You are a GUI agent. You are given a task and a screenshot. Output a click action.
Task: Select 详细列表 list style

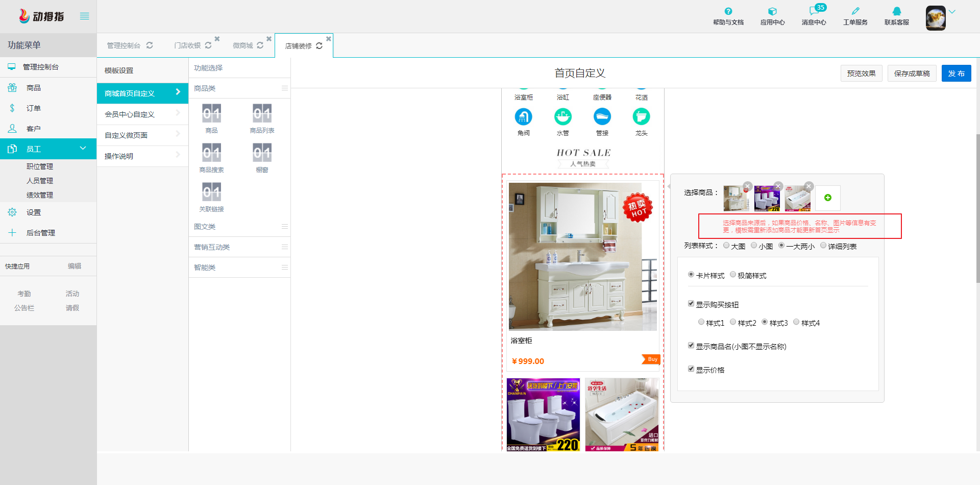click(x=823, y=246)
